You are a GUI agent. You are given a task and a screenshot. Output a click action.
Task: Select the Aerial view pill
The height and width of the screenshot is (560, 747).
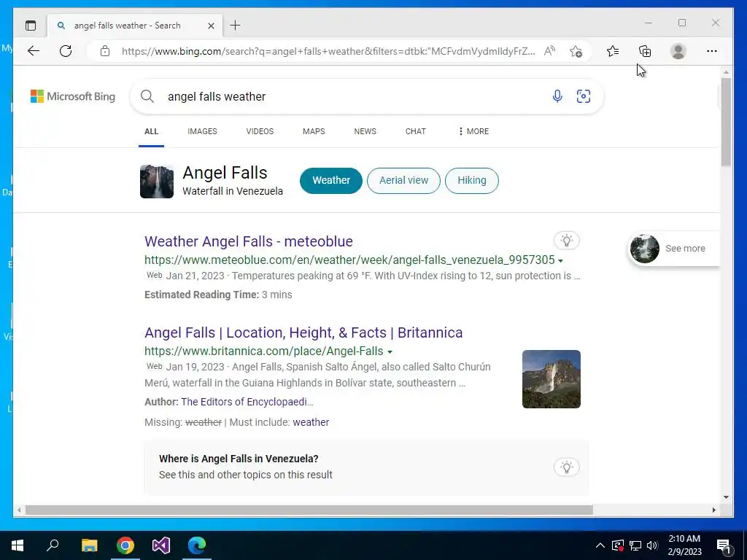click(x=403, y=181)
